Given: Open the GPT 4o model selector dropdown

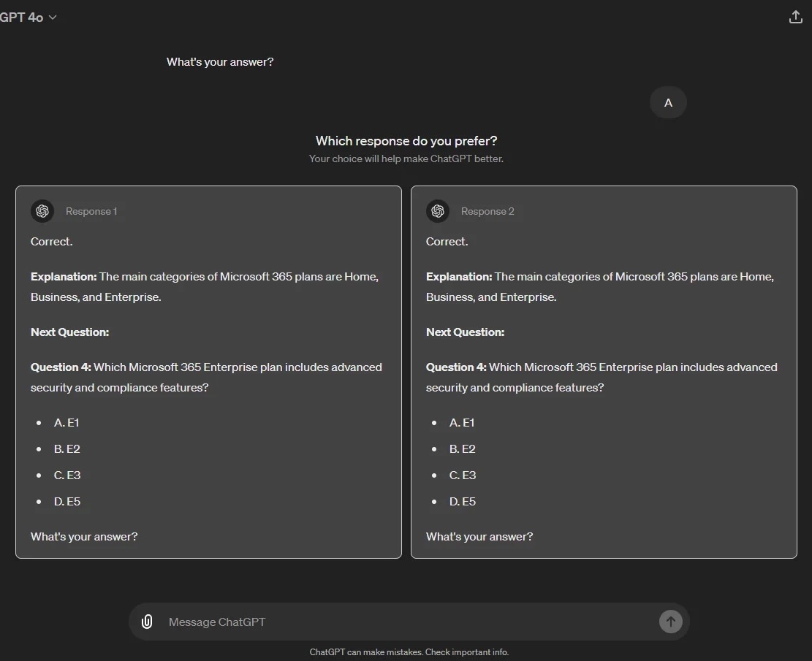Looking at the screenshot, I should pyautogui.click(x=28, y=18).
